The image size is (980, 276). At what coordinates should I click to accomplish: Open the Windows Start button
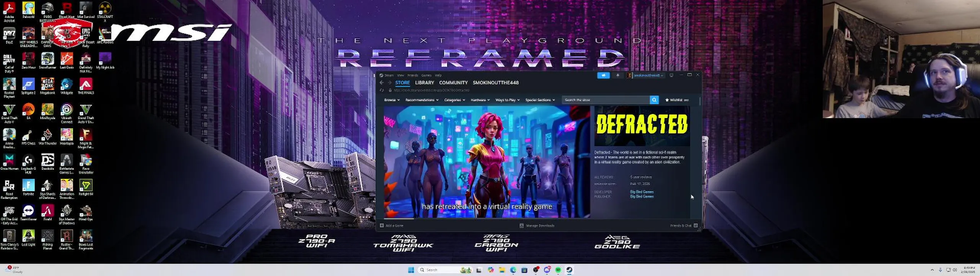coord(411,270)
